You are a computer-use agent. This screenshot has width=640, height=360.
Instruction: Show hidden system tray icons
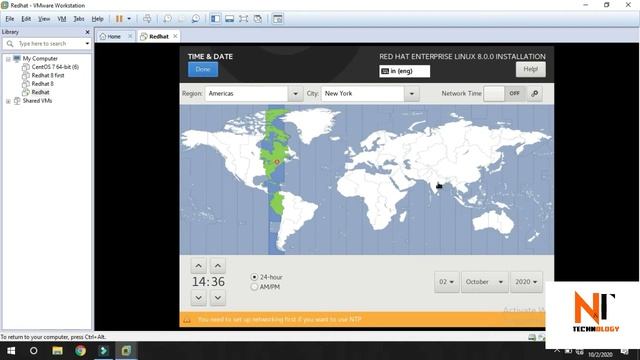click(557, 351)
